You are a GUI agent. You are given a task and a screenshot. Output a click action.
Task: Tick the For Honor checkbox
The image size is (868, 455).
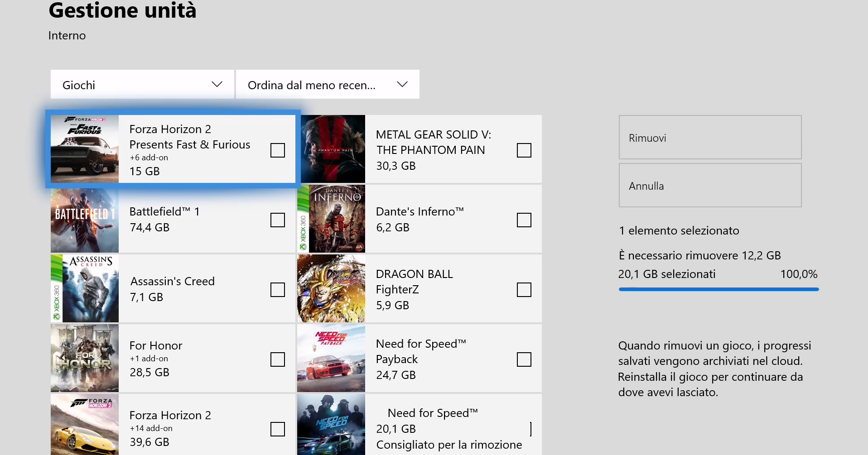click(x=278, y=359)
